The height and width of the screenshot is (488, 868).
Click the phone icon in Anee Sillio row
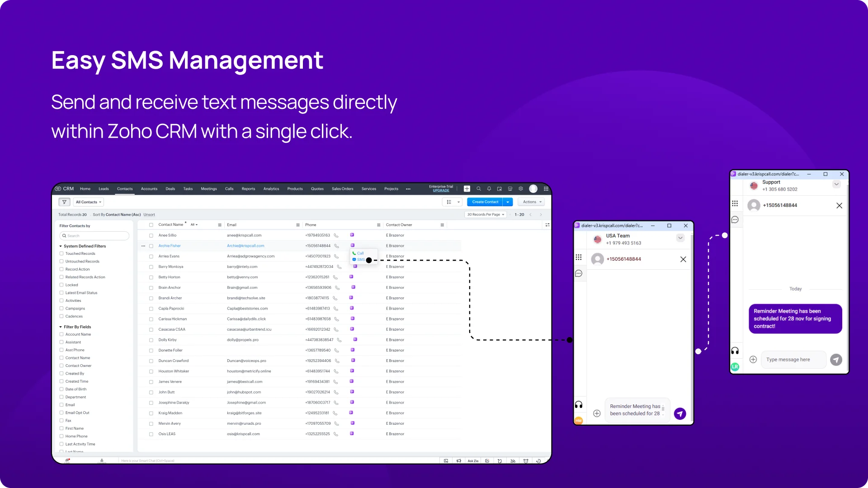pyautogui.click(x=336, y=235)
